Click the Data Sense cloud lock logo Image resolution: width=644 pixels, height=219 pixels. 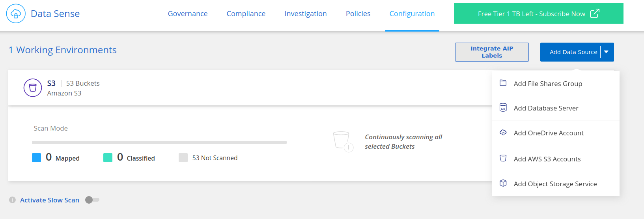(x=16, y=14)
